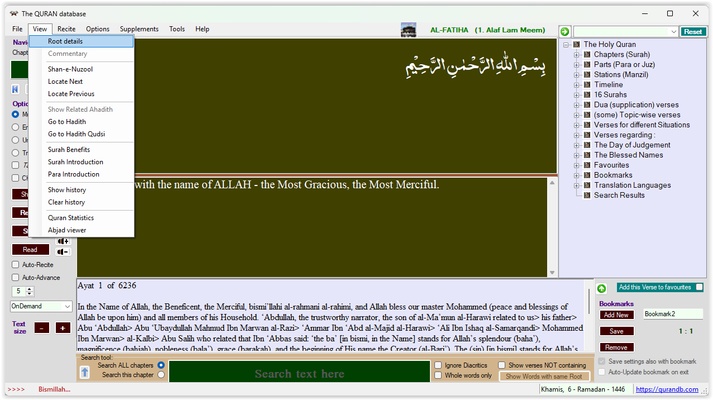Open the Supplements menu
The width and height of the screenshot is (713, 400).
tap(139, 29)
